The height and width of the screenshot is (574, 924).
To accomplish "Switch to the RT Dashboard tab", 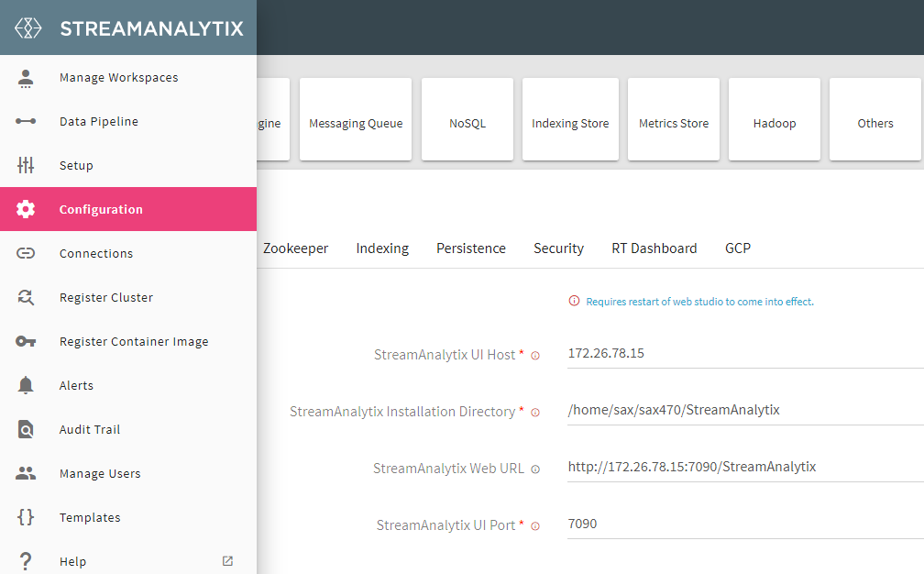I will point(654,248).
